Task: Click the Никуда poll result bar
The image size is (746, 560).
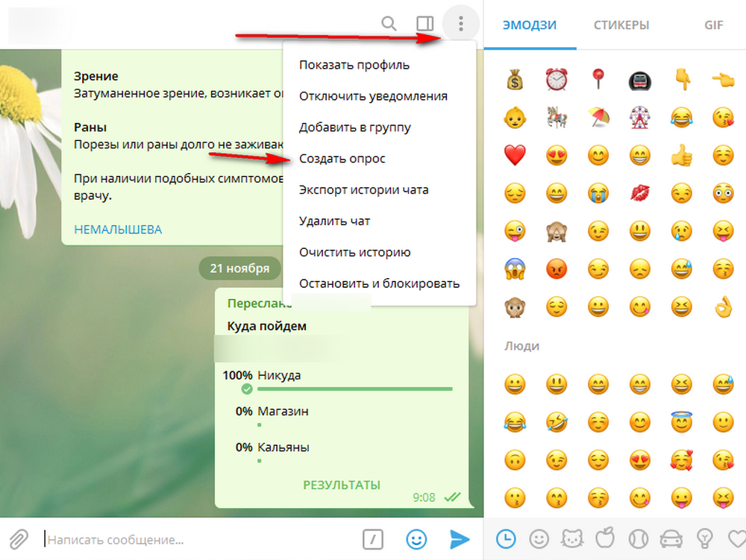Action: coord(354,388)
